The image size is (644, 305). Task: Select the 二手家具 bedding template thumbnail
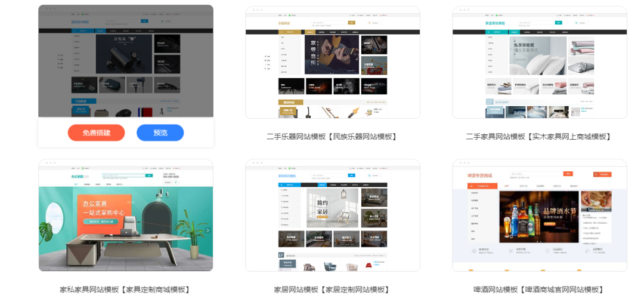[540, 62]
